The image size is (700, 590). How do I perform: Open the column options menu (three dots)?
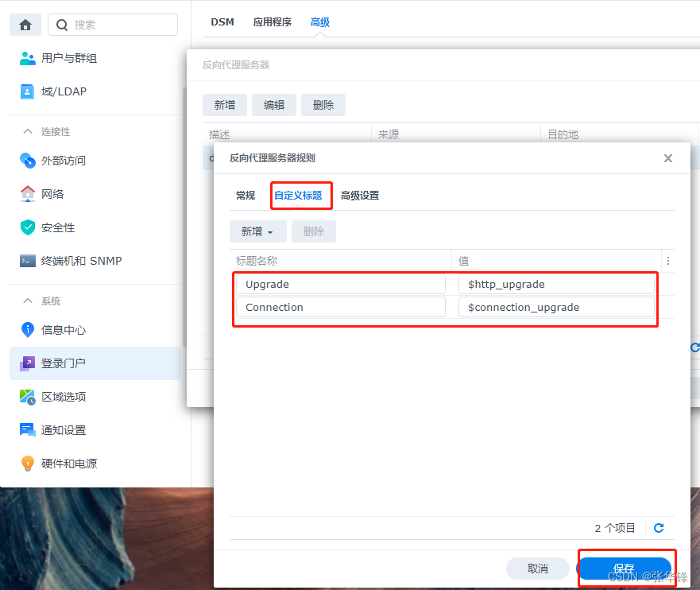[668, 261]
